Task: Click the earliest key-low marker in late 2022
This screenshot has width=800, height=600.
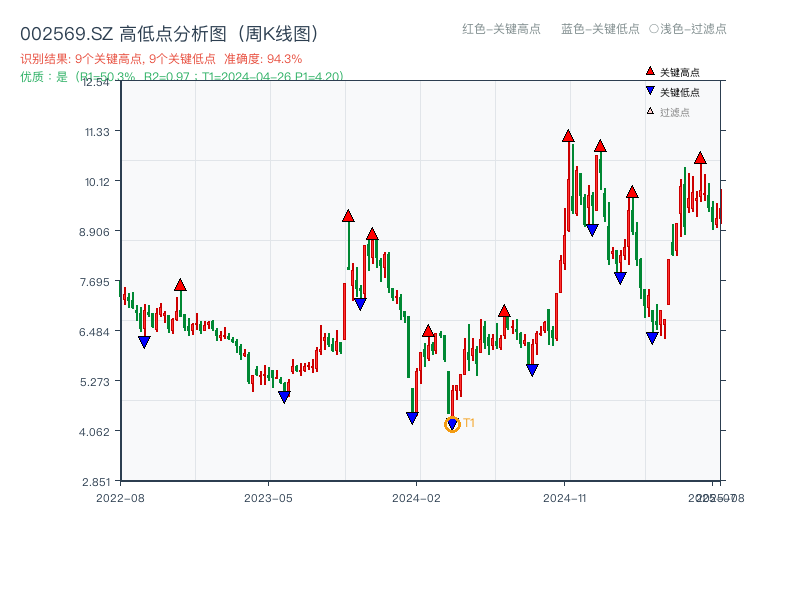Action: (144, 342)
